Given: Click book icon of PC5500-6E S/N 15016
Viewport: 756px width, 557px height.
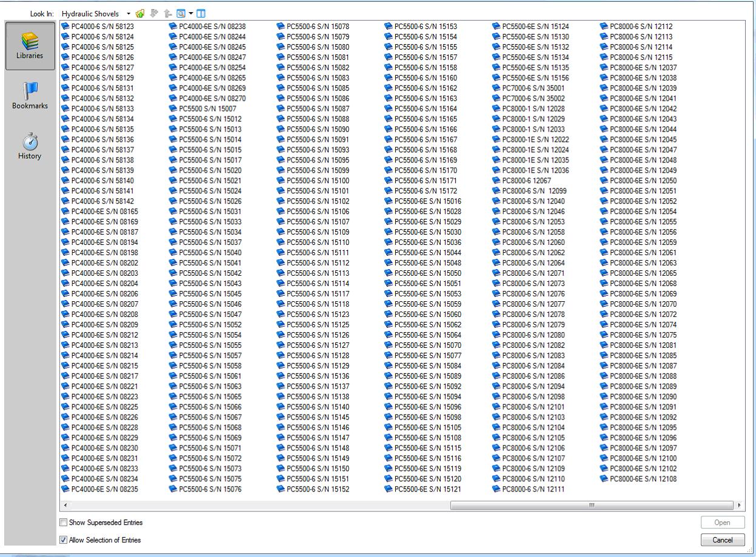Looking at the screenshot, I should pyautogui.click(x=389, y=201).
